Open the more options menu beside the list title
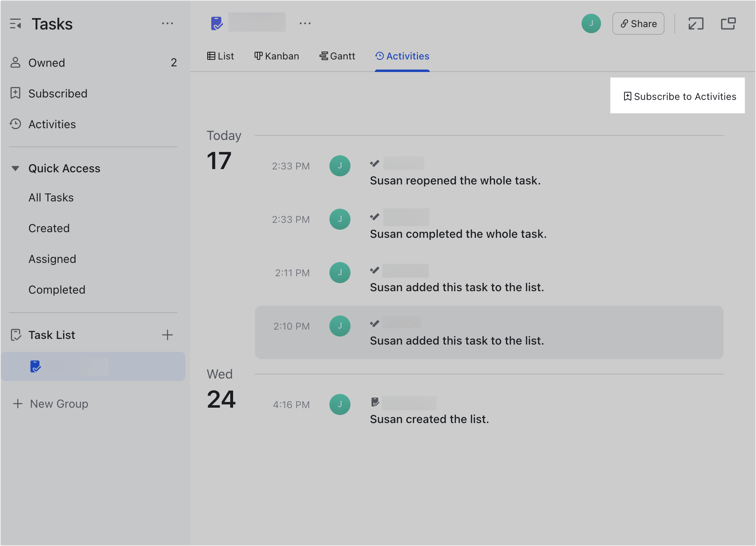756x546 pixels. [305, 23]
